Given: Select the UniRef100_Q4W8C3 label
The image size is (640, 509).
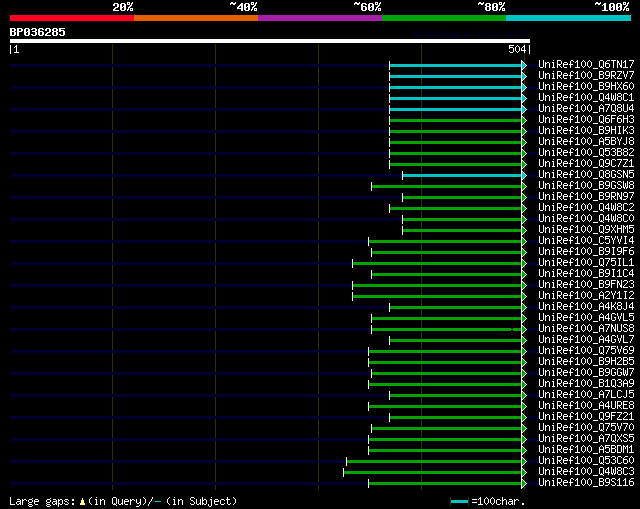Looking at the screenshot, I should coord(586,472).
